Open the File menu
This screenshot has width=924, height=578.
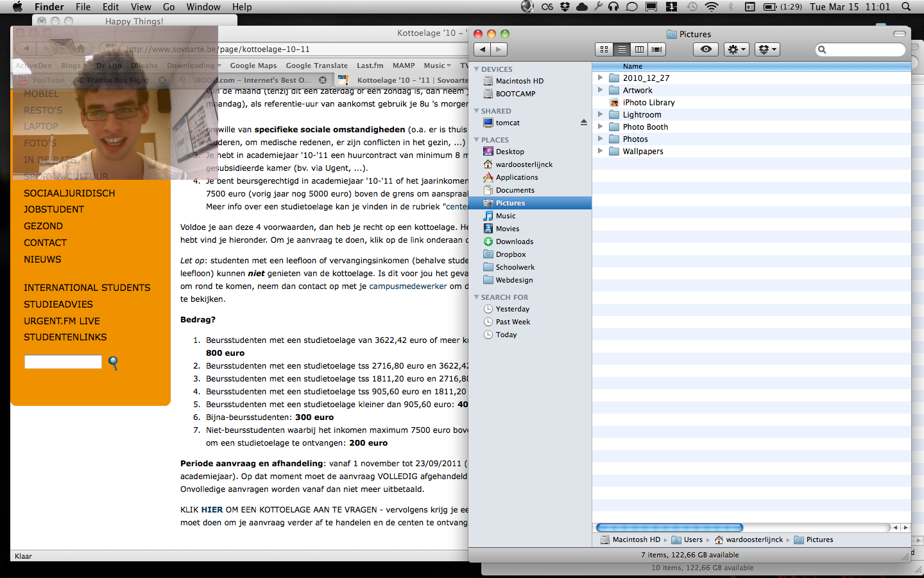click(83, 7)
